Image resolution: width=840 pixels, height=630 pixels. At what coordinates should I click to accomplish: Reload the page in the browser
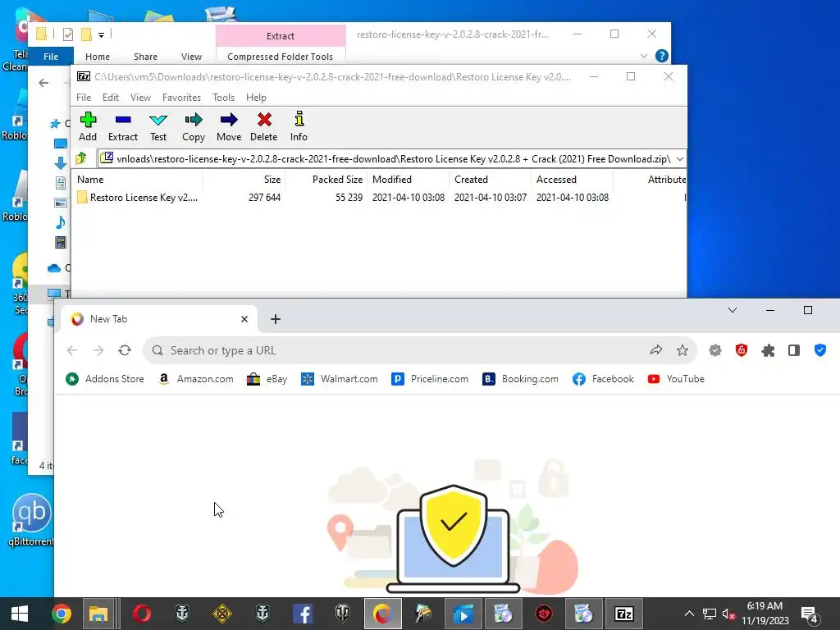tap(125, 350)
